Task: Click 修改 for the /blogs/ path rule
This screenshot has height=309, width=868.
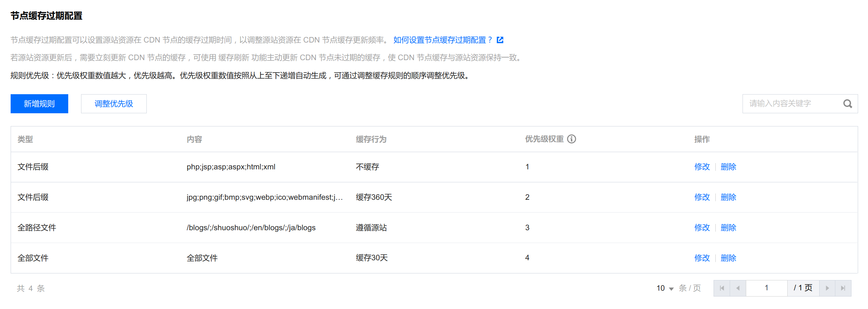Action: 702,228
